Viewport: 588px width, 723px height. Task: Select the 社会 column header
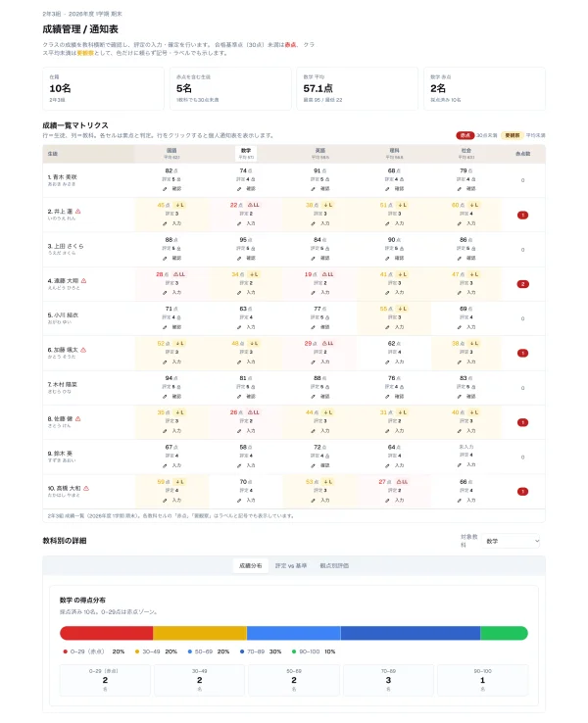[x=466, y=154]
